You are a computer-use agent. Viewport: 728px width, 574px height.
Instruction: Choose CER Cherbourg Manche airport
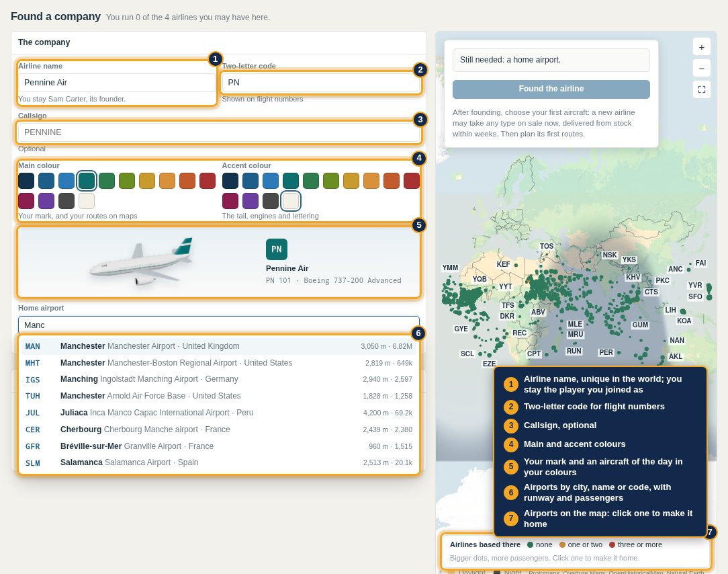pyautogui.click(x=219, y=429)
